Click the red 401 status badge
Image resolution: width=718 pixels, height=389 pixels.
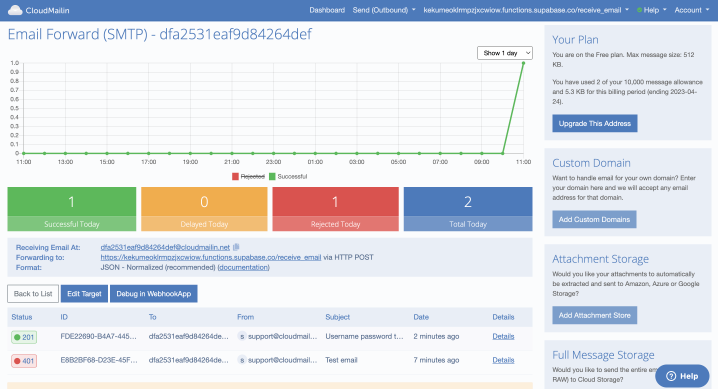pyautogui.click(x=24, y=361)
